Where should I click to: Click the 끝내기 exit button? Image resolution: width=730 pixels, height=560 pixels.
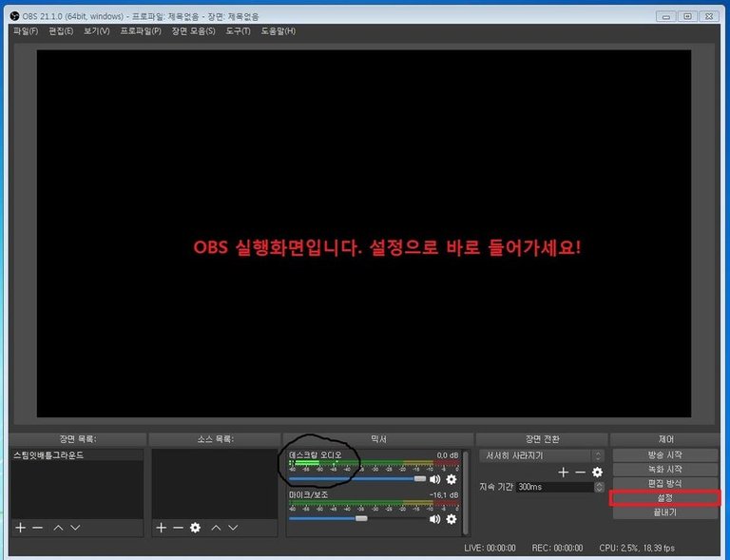pyautogui.click(x=665, y=512)
